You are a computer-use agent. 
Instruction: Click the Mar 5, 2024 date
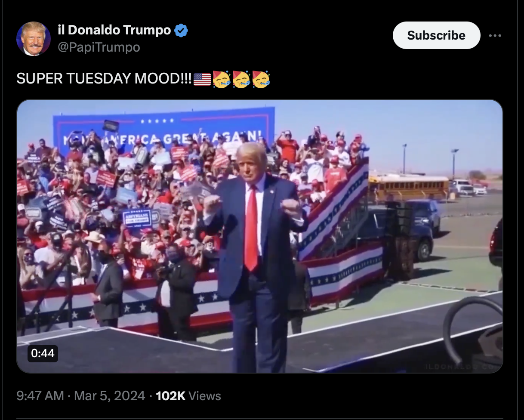(109, 396)
